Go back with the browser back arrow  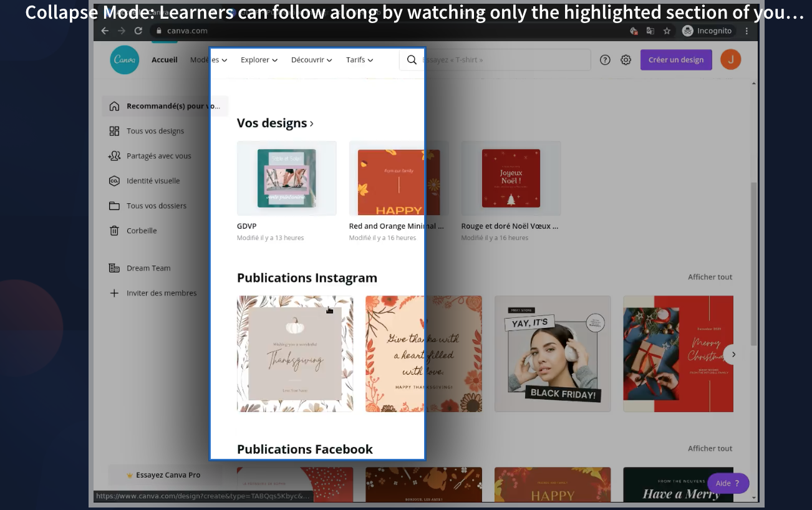coord(105,31)
